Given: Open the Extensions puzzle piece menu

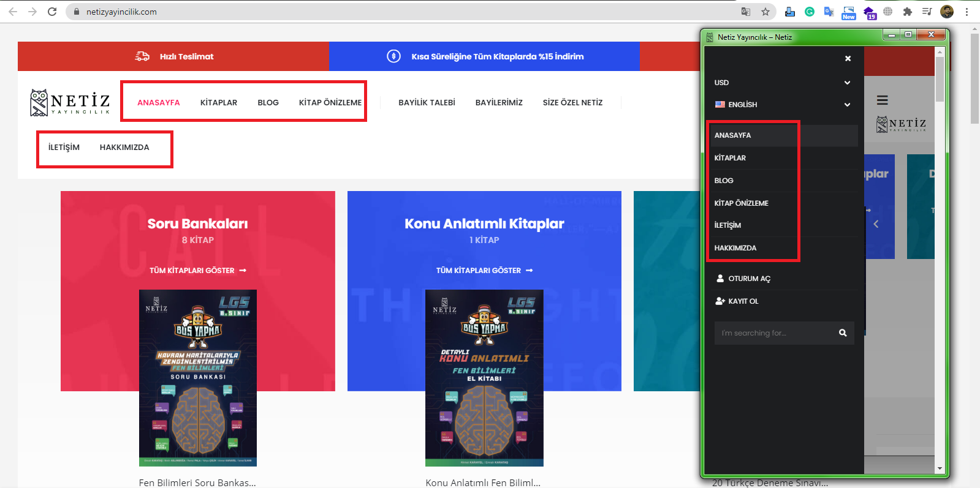Looking at the screenshot, I should (x=908, y=12).
